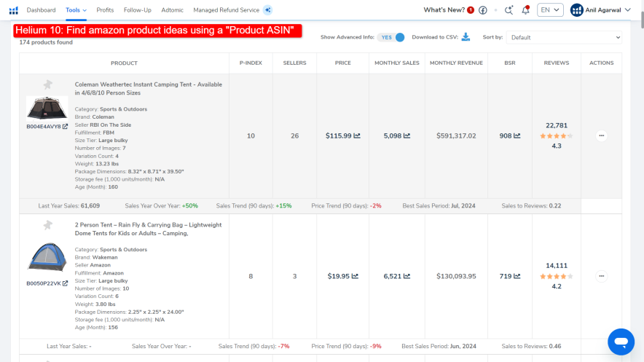Expand the Tools menu

(76, 10)
